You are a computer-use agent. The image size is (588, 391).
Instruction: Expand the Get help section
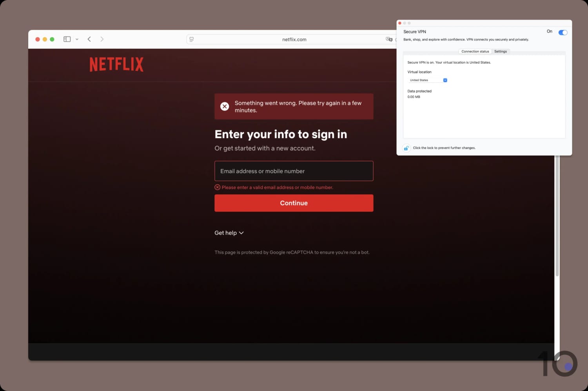click(229, 233)
